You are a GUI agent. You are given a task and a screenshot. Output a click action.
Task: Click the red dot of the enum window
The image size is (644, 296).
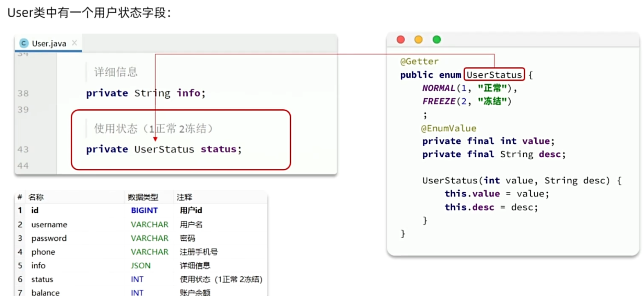click(401, 39)
